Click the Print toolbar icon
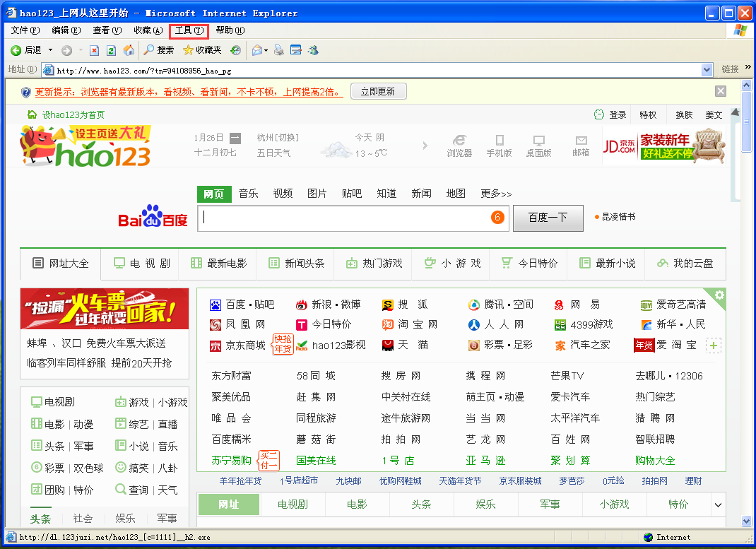This screenshot has height=549, width=756. tap(278, 50)
